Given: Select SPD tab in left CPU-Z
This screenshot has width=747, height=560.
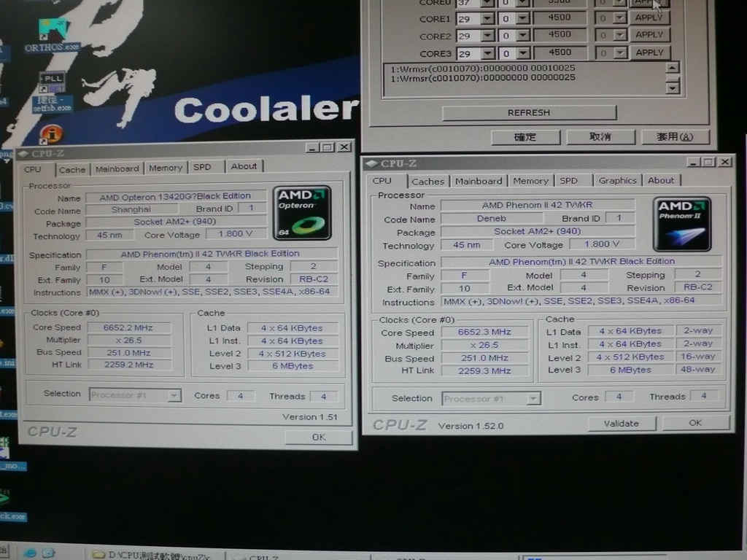Looking at the screenshot, I should (x=202, y=167).
